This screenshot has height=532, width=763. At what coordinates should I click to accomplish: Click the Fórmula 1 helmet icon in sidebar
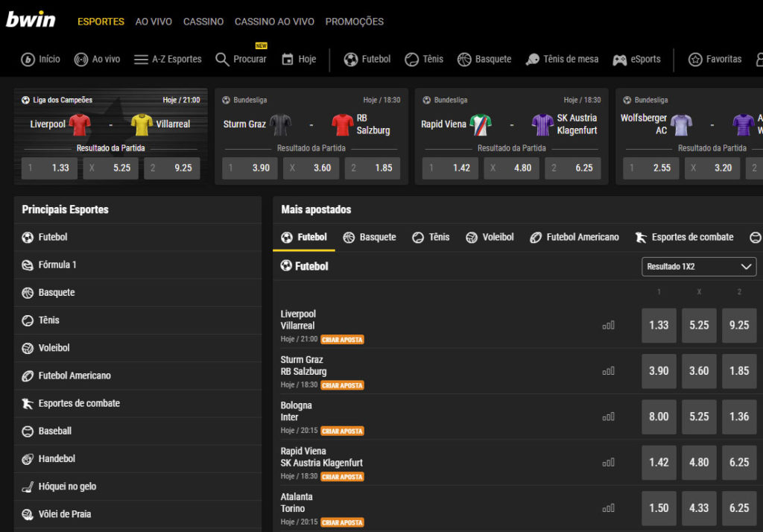(28, 265)
